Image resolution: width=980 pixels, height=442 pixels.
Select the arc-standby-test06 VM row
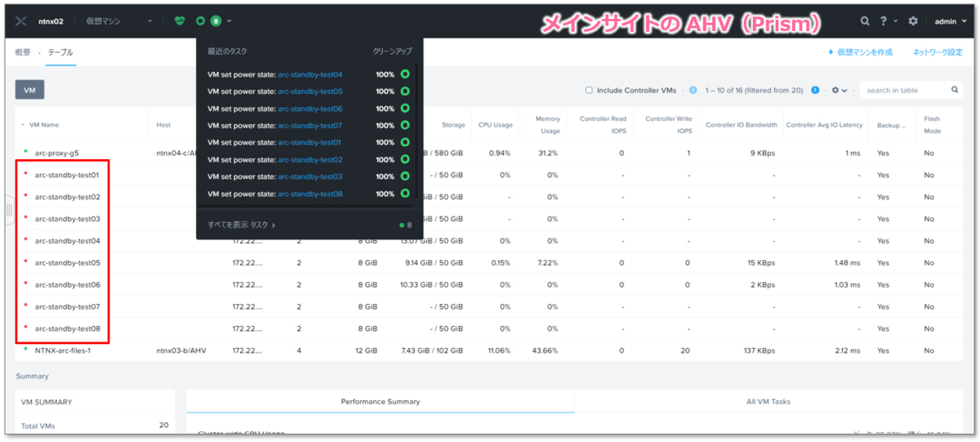click(x=488, y=285)
